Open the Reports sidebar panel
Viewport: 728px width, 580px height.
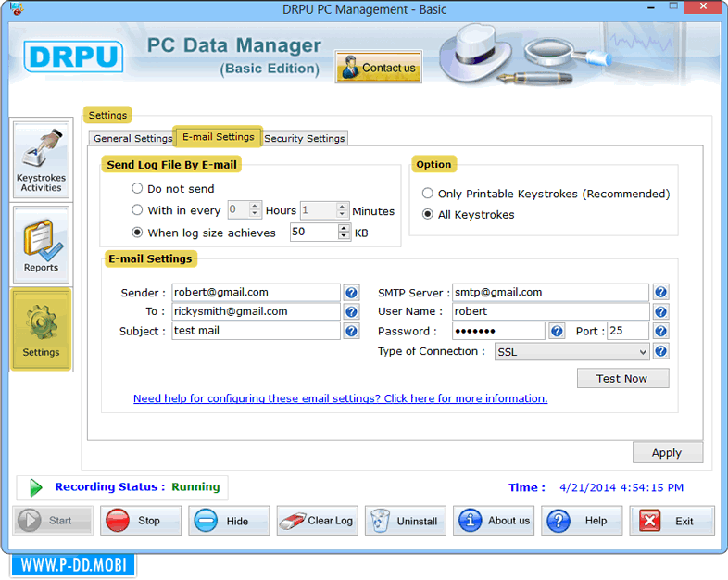42,245
